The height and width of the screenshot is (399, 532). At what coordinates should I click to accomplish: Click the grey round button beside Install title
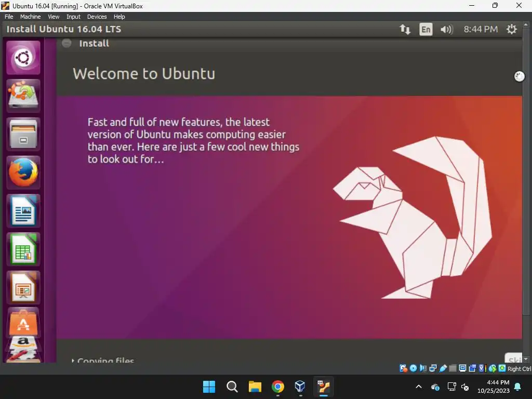point(66,43)
